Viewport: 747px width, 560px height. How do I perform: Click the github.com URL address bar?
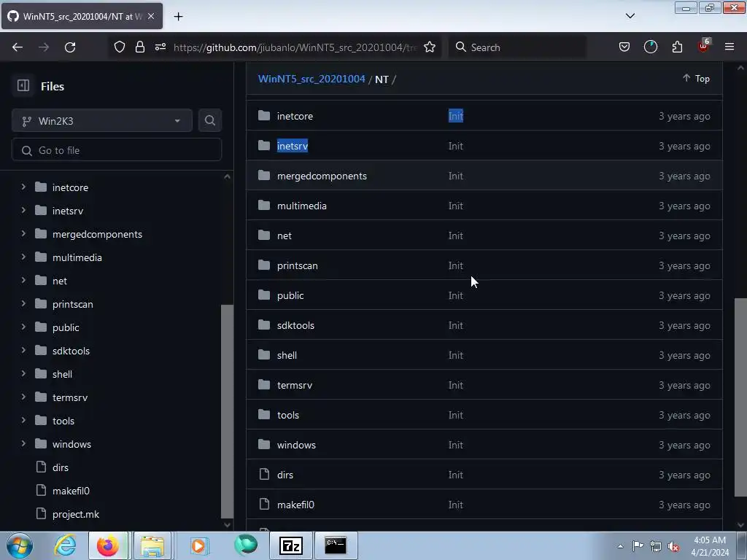[x=295, y=47]
